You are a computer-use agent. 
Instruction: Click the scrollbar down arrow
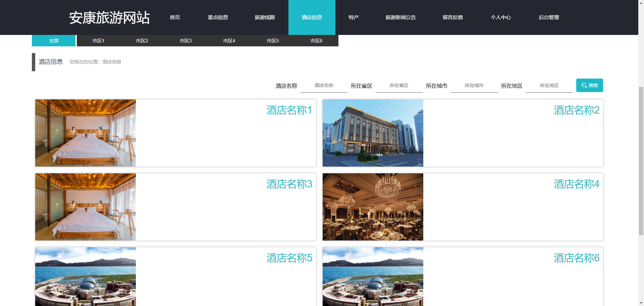[x=641, y=303]
